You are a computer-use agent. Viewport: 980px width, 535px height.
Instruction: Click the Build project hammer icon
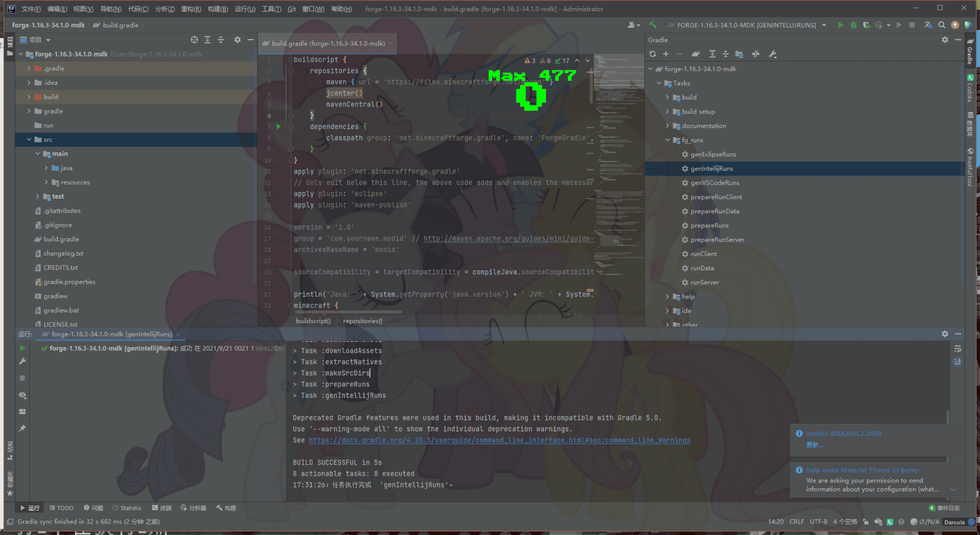coord(653,25)
